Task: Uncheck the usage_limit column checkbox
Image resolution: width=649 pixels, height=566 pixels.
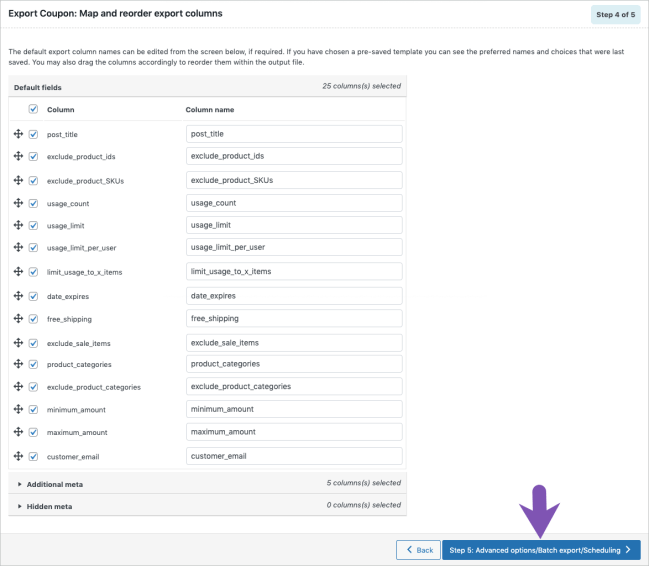Action: 34,225
